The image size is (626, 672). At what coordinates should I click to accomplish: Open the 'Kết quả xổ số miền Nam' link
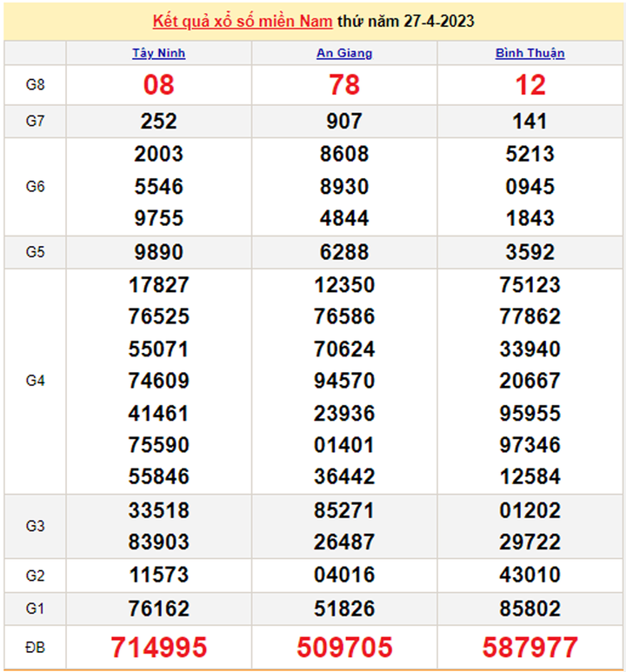(243, 21)
